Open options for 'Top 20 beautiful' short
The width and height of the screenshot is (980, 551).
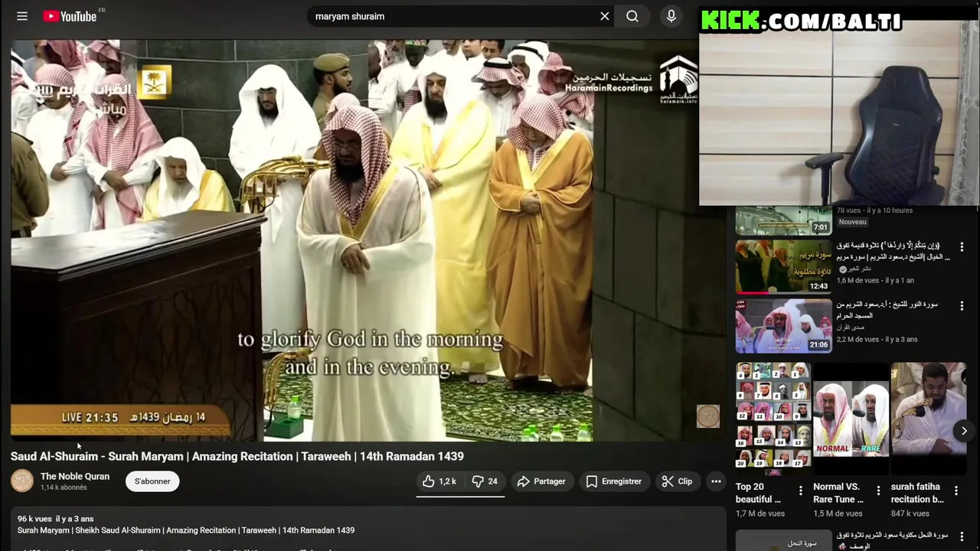[801, 491]
